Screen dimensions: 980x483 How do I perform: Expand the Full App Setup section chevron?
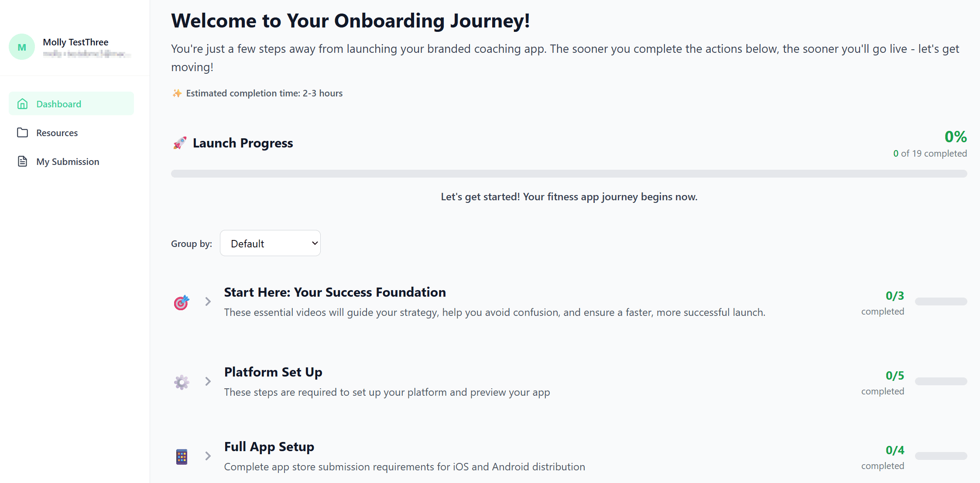pos(208,456)
